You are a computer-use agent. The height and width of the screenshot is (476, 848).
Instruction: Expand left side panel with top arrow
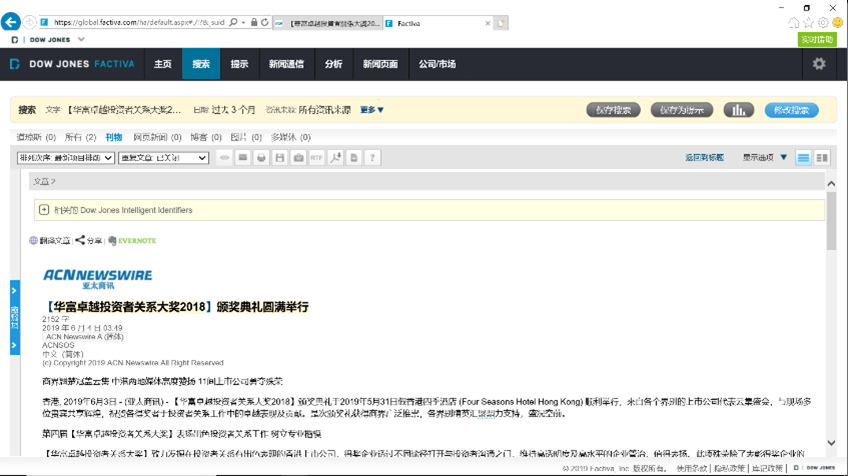(x=15, y=290)
